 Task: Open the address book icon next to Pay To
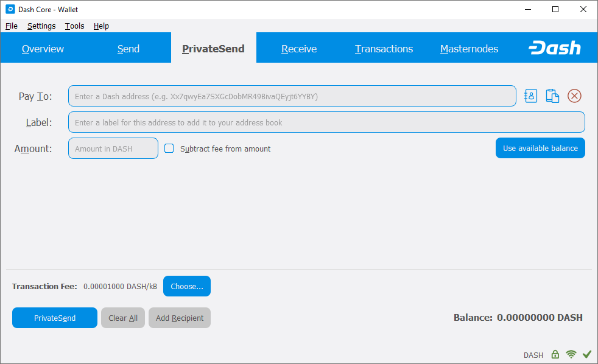point(530,96)
